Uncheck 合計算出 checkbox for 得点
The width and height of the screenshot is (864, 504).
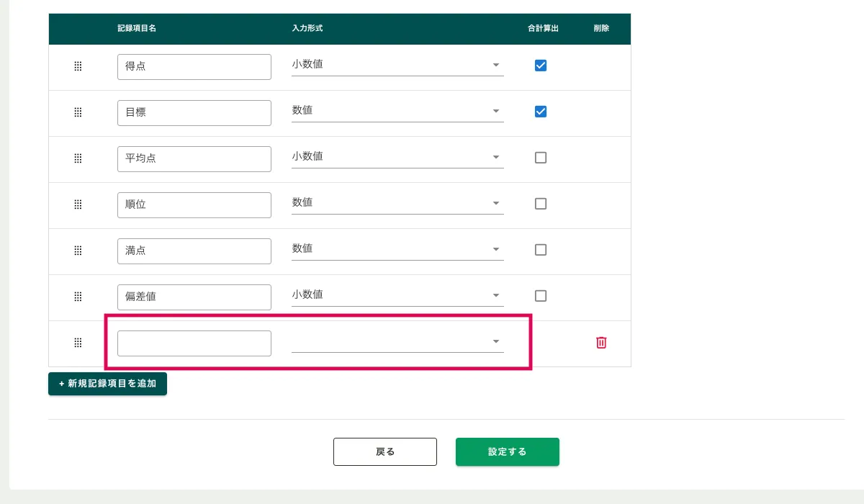coord(541,66)
